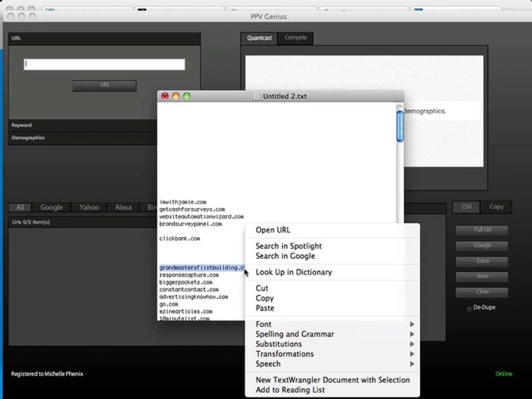Image resolution: width=532 pixels, height=399 pixels.
Task: Click the ezinearticles.com line
Action: tap(186, 311)
